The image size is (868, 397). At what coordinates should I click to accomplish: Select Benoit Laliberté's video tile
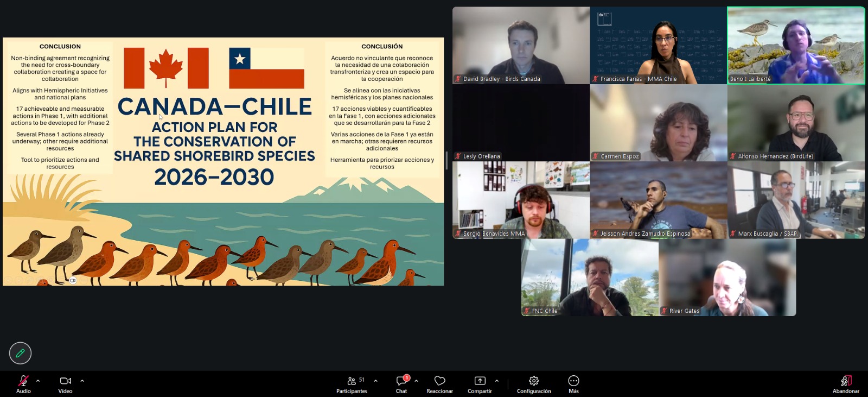tap(796, 46)
